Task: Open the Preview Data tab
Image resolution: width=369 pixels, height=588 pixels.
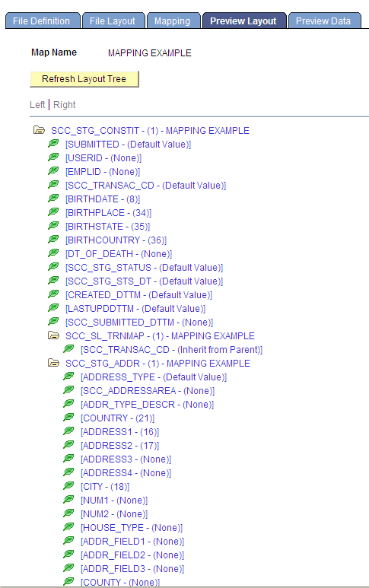Action: pyautogui.click(x=324, y=21)
